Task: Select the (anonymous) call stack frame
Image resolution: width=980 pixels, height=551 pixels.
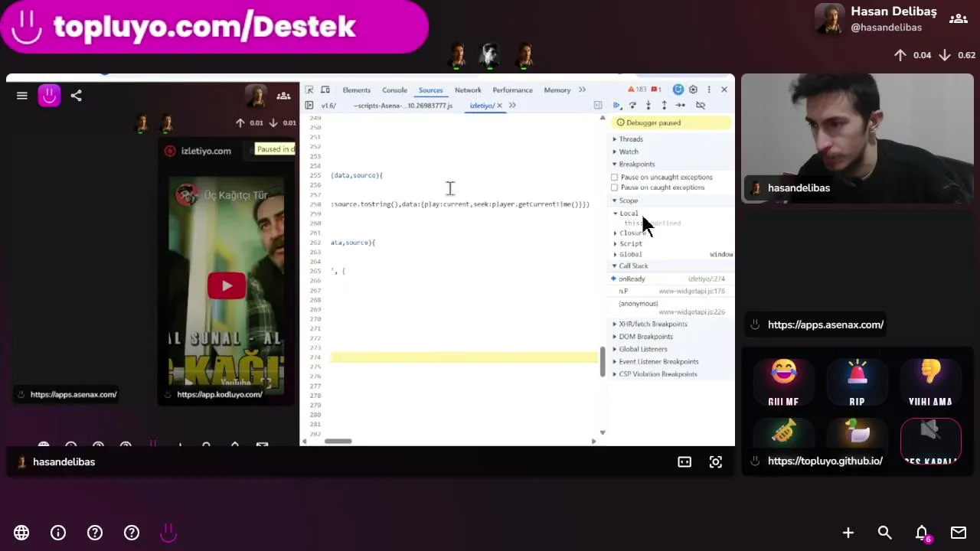Action: (x=671, y=308)
